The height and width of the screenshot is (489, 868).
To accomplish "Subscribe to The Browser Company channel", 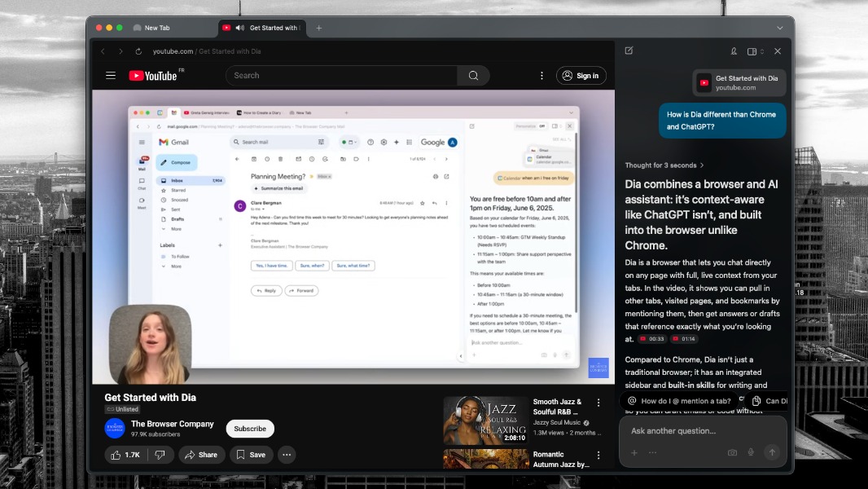I will [x=250, y=429].
